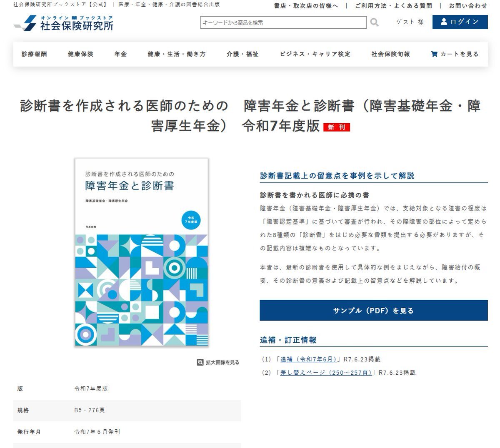Open the 診療報酬 menu
This screenshot has height=448, width=500.
point(35,54)
